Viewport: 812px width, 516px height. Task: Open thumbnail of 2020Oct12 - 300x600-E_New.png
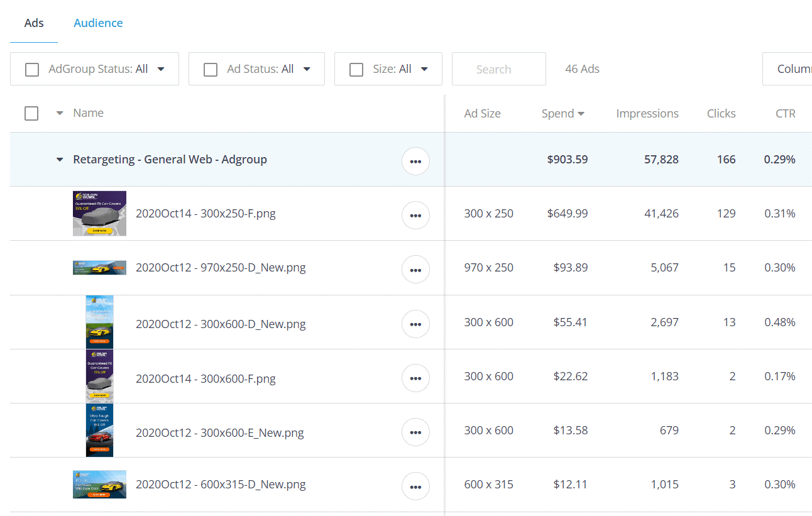(x=99, y=430)
